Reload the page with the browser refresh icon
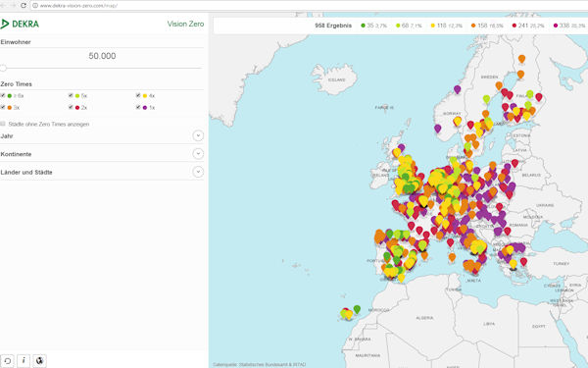 [x=24, y=5]
